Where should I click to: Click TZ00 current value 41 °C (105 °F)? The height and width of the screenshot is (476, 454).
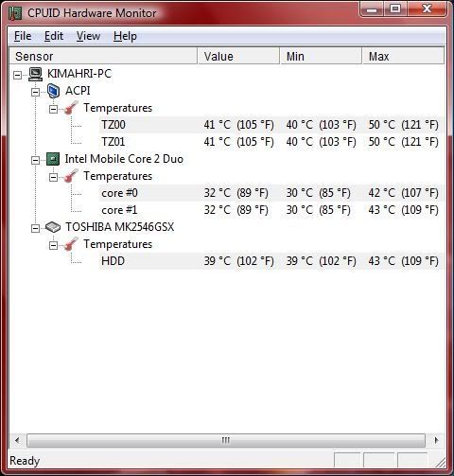coord(238,125)
